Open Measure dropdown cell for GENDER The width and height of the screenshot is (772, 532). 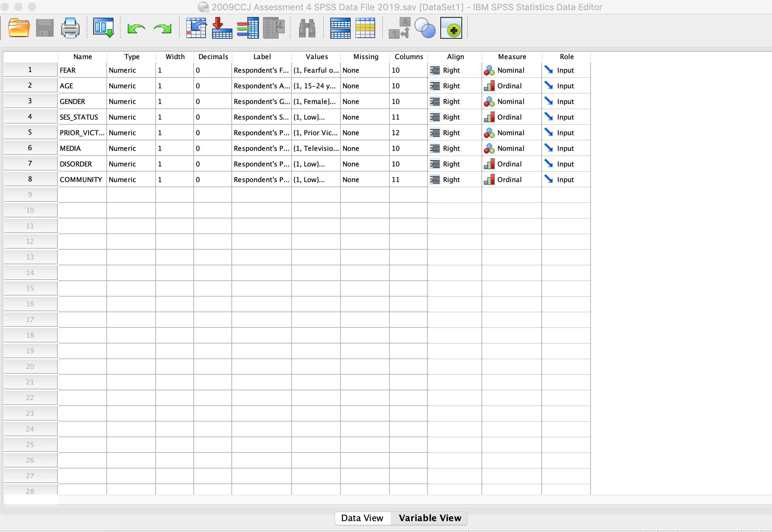pyautogui.click(x=511, y=102)
